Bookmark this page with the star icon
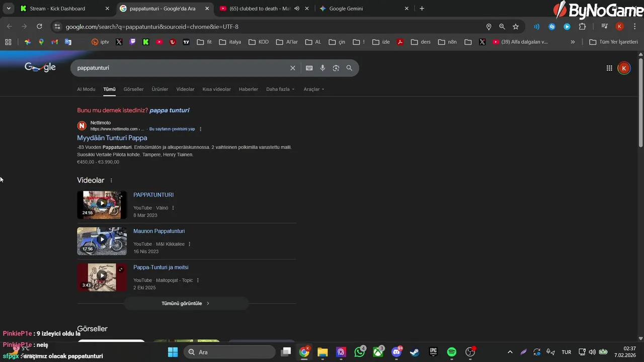644x362 pixels. pyautogui.click(x=516, y=27)
